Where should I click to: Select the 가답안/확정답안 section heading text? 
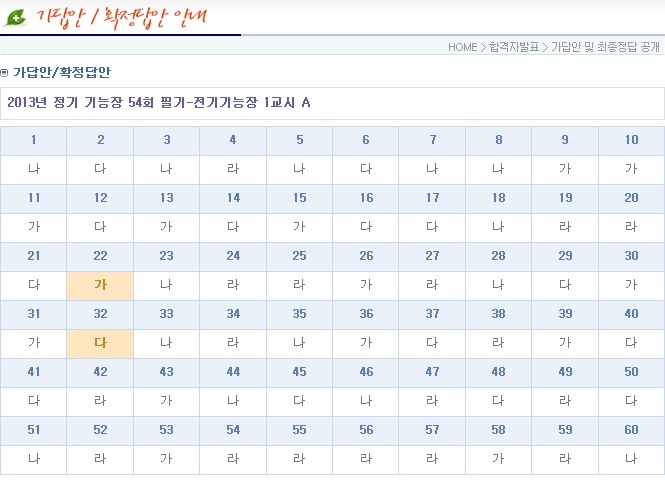click(x=62, y=73)
